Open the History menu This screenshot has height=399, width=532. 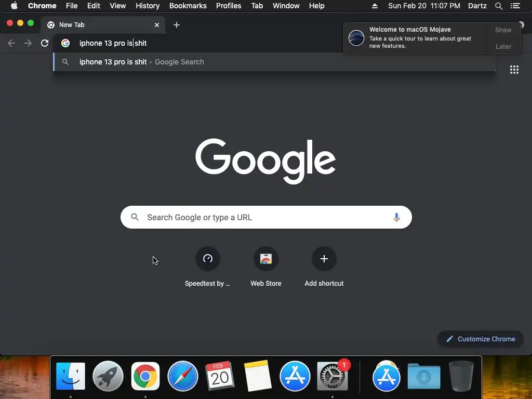pos(148,6)
